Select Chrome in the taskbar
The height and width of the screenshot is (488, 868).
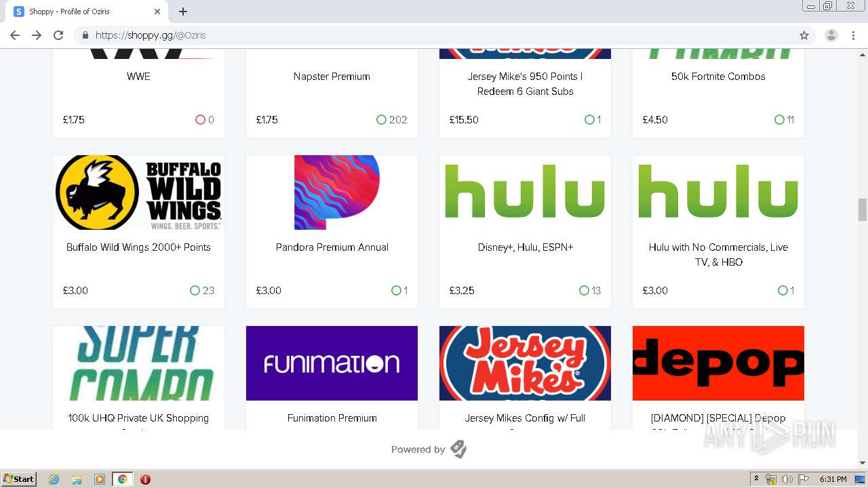tap(122, 479)
